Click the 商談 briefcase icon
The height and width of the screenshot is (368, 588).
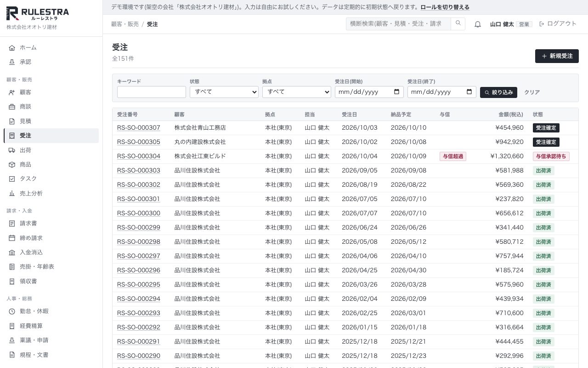[12, 107]
